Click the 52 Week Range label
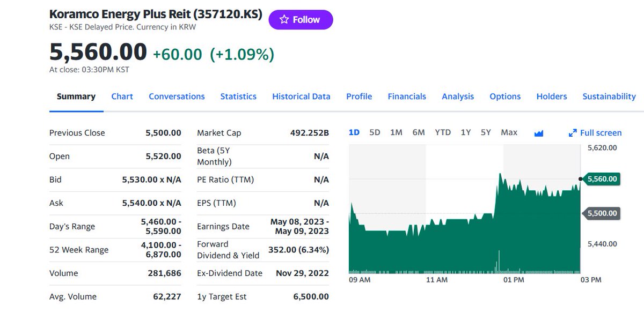Screen dimensions: 644x328 (79, 250)
